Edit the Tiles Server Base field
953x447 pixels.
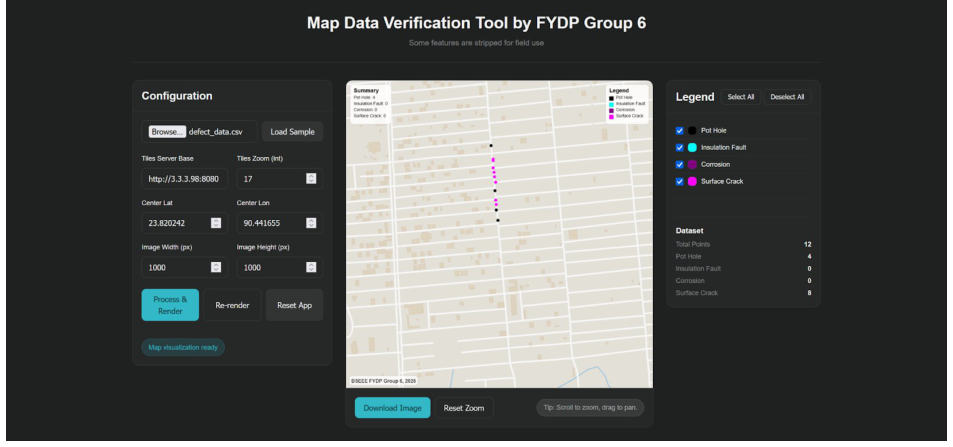tap(185, 179)
